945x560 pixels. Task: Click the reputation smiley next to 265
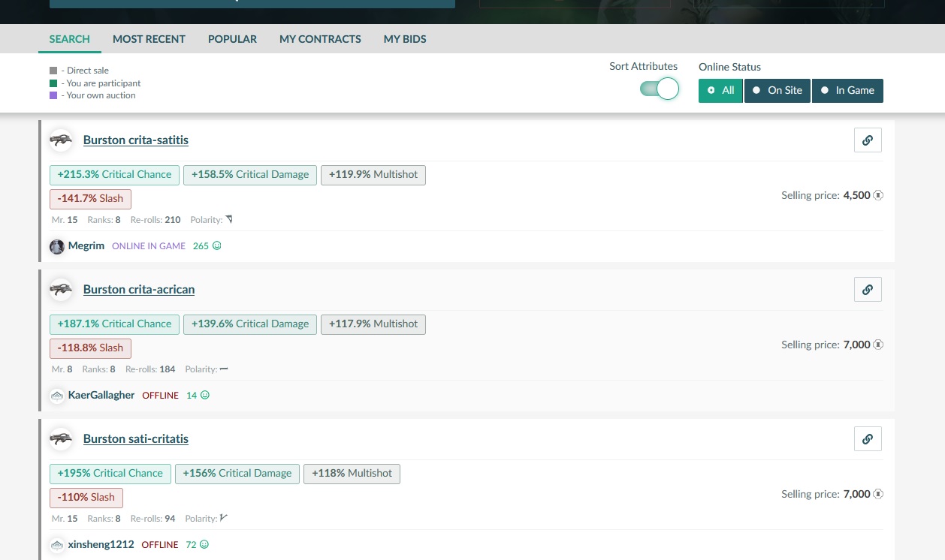coord(217,245)
